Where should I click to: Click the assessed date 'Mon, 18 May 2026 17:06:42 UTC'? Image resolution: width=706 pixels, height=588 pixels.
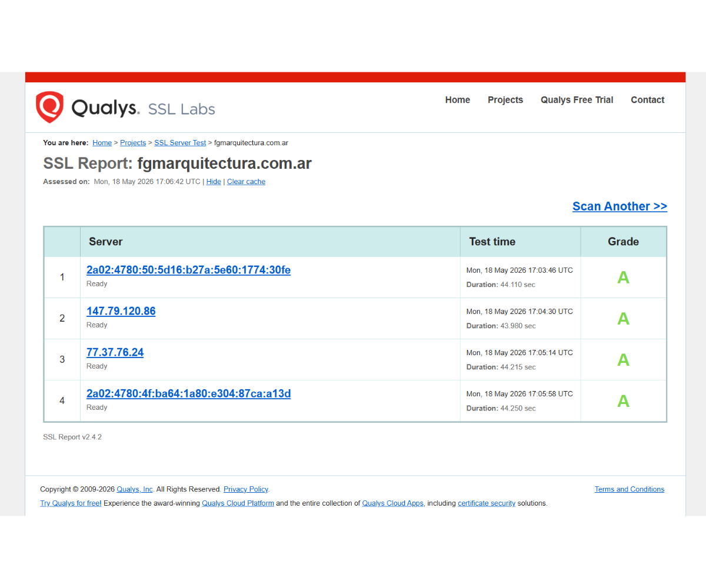147,182
